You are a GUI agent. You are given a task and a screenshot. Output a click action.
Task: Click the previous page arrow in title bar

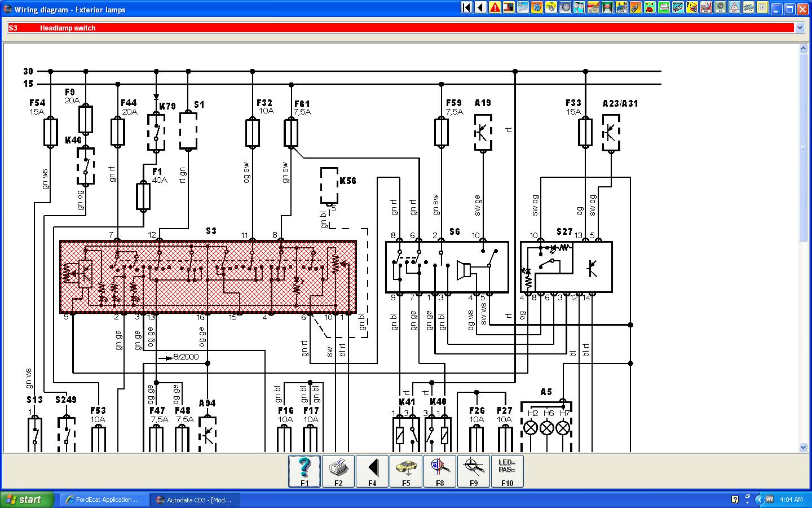click(480, 8)
